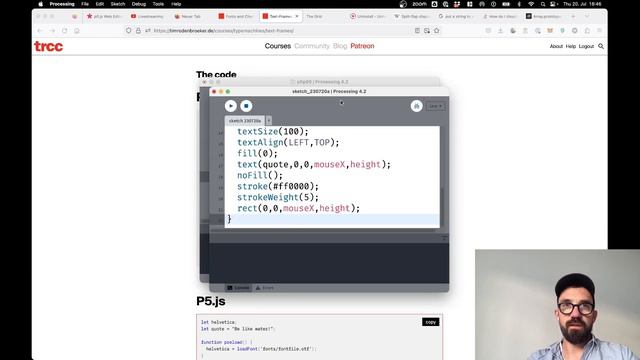
Task: Copy the P5.js code snippet
Action: click(x=431, y=322)
